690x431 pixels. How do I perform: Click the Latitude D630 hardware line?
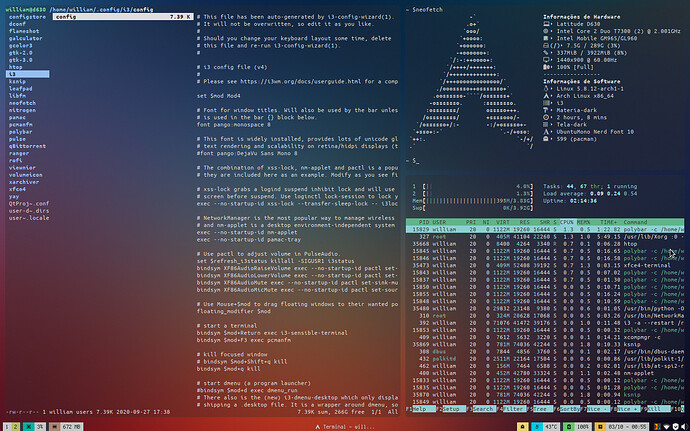coord(576,24)
